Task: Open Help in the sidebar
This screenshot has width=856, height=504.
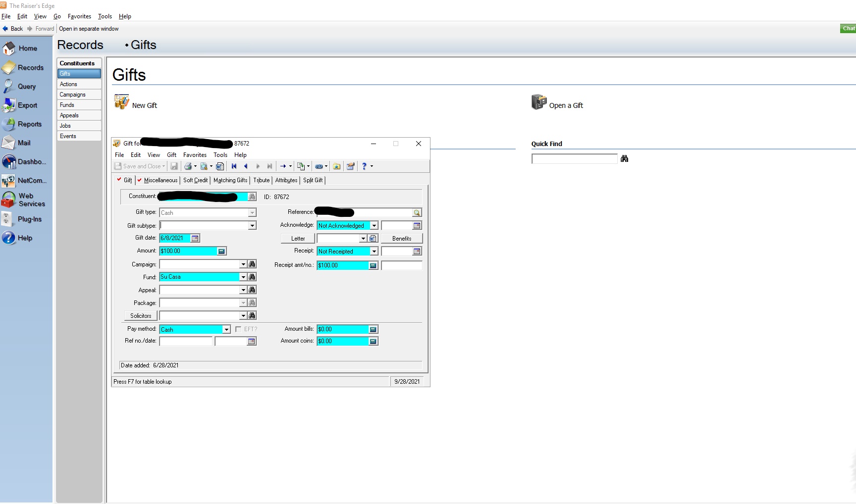Action: coord(17,238)
